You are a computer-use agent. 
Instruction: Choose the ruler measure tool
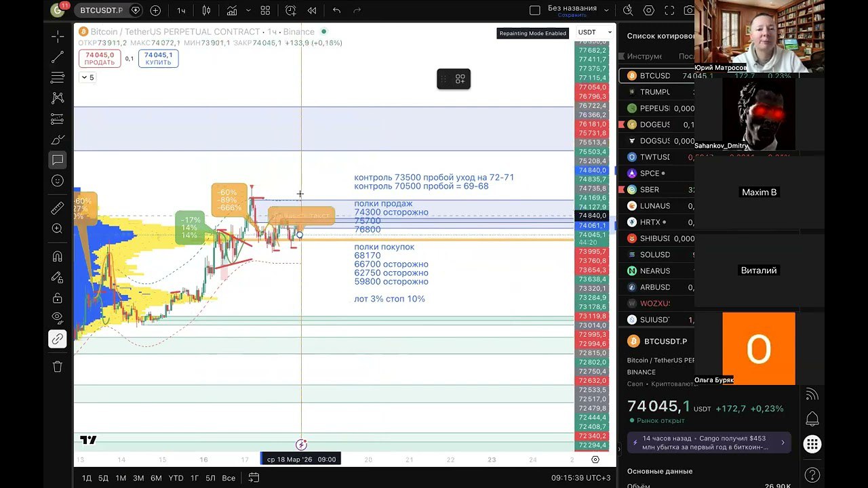click(58, 208)
